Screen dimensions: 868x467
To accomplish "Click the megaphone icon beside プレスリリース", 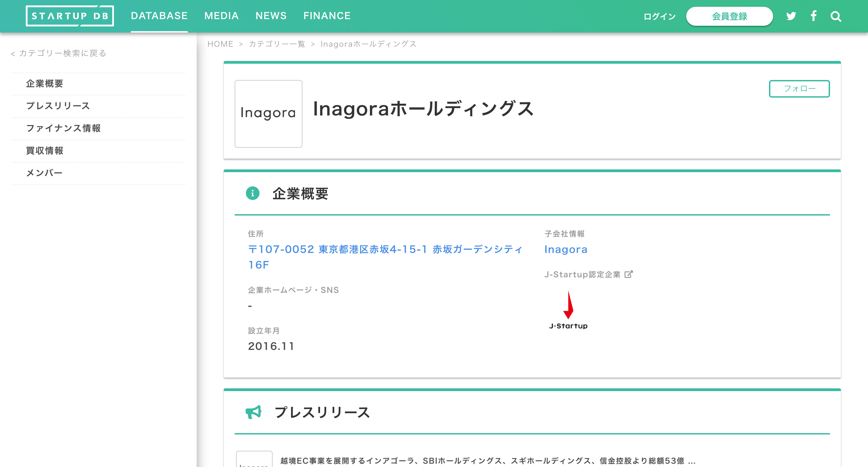I will point(253,412).
